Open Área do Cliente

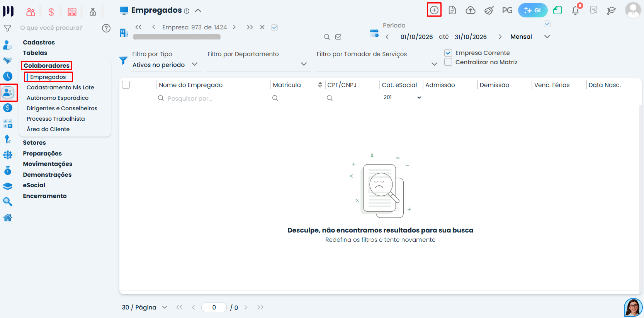click(48, 129)
